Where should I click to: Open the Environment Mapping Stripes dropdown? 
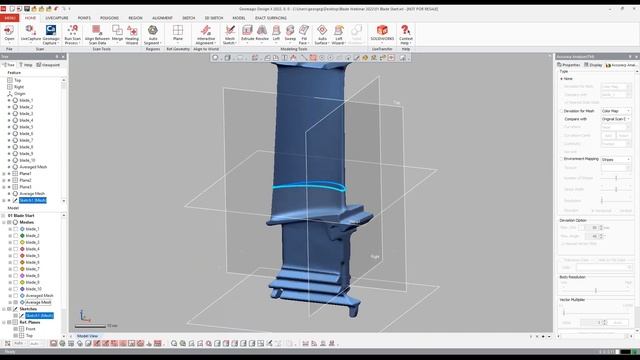[616, 159]
